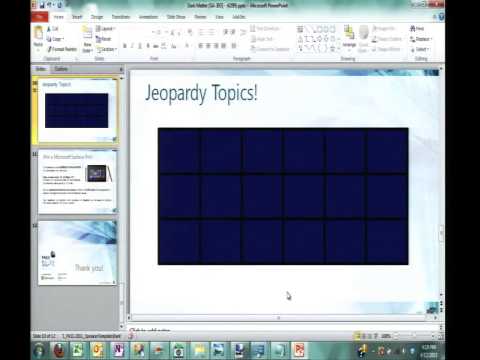Click the Jeopardy Topics! title text
The image size is (480, 360).
click(x=201, y=94)
